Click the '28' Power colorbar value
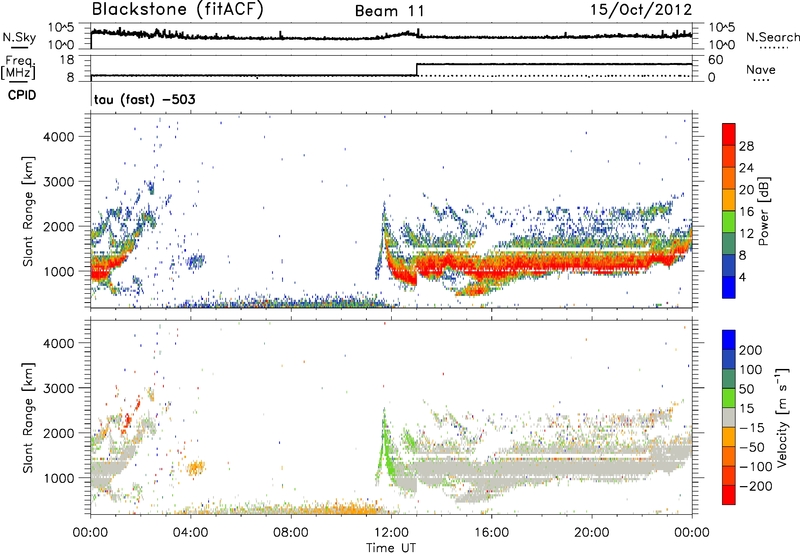 [746, 146]
